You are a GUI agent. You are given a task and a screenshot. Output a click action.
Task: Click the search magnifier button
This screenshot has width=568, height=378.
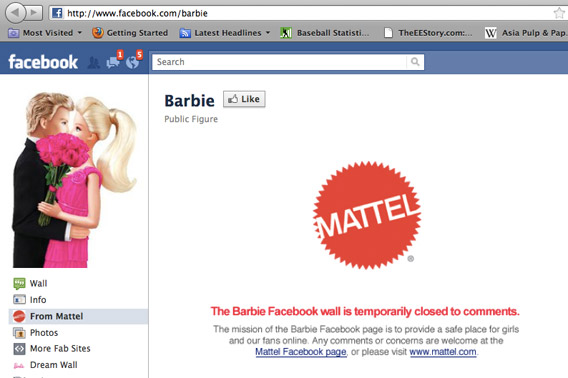point(415,62)
